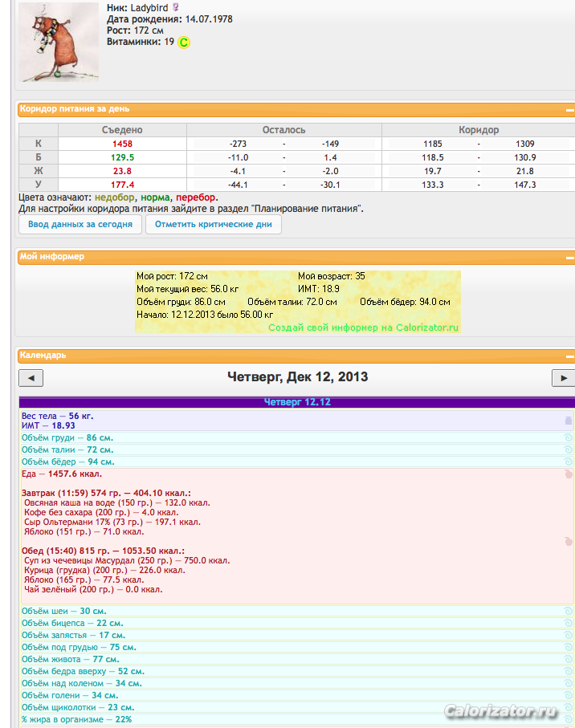Image resolution: width=575 pixels, height=728 pixels.
Task: Click Овсяная каша на воде food entry
Action: (x=117, y=502)
